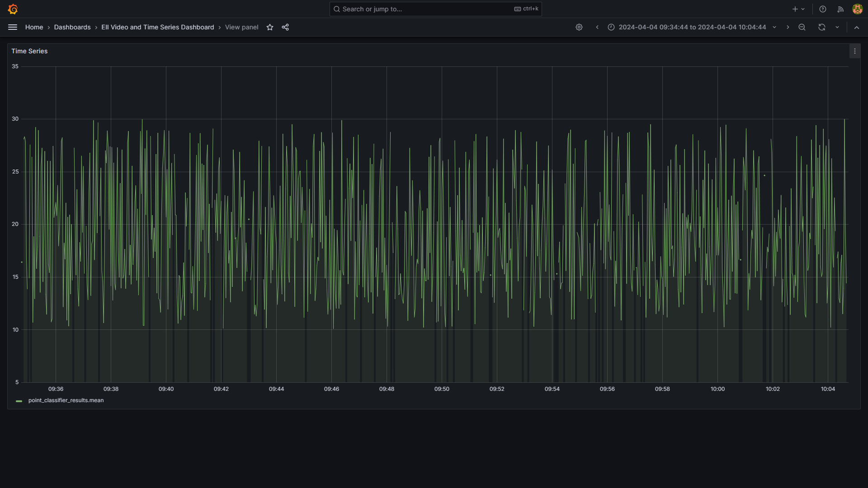Click the 10:00 x-axis tick label
Viewport: 868px width, 488px height.
(x=717, y=389)
